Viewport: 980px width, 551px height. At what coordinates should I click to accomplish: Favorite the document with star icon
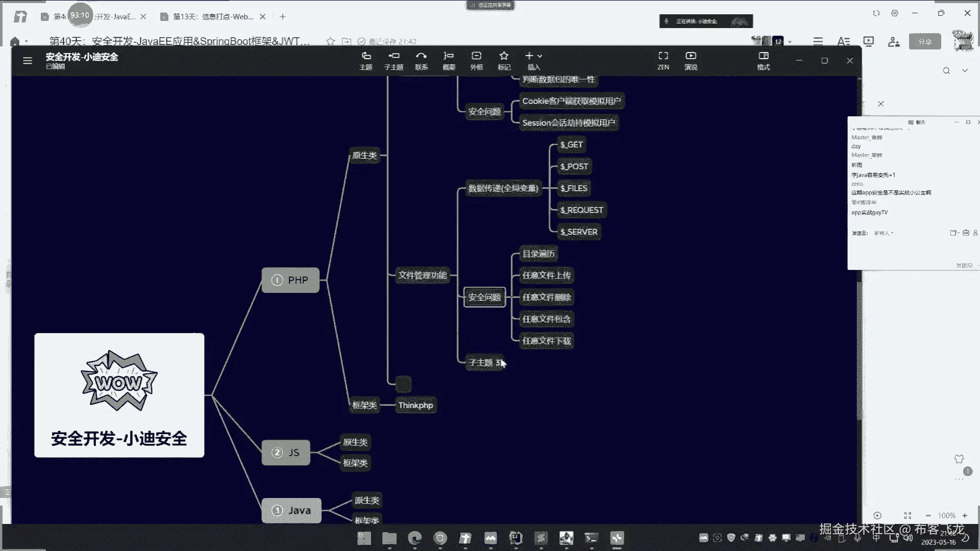331,41
